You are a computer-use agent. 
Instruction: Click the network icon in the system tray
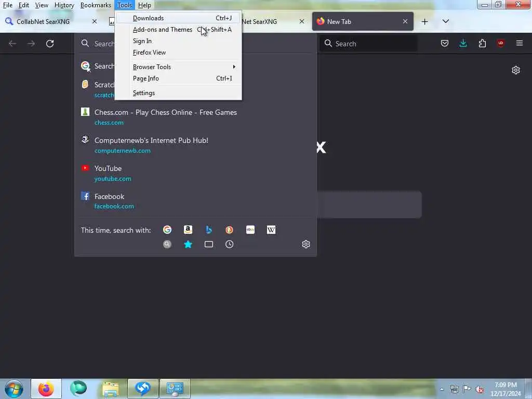tap(454, 389)
